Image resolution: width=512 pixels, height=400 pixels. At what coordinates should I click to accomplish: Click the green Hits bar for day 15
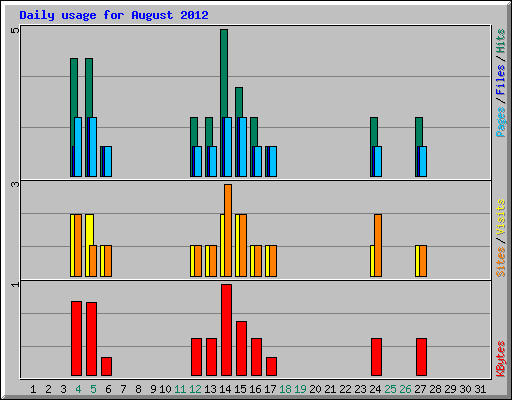(239, 102)
